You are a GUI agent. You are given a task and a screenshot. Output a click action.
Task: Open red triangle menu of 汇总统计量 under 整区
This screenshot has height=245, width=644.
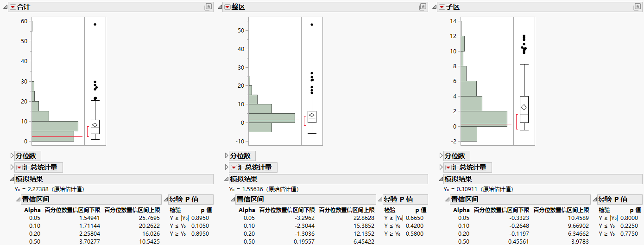pyautogui.click(x=234, y=168)
